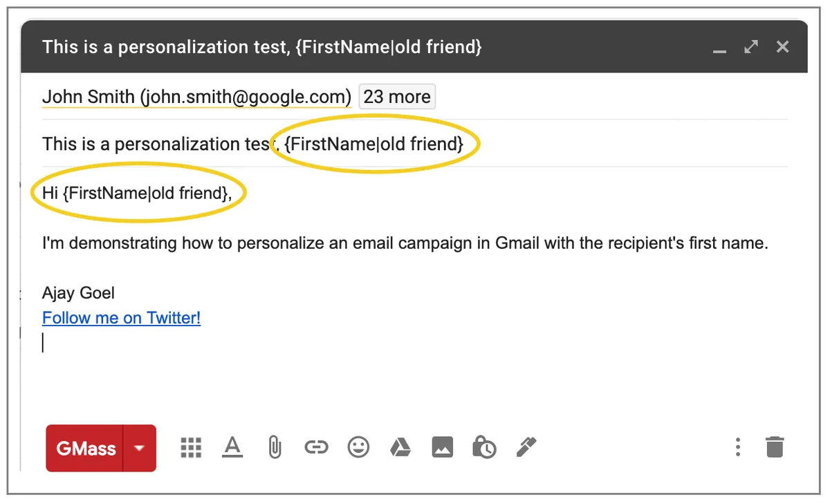Show text formatting options
The width and height of the screenshot is (830, 504).
pos(233,448)
